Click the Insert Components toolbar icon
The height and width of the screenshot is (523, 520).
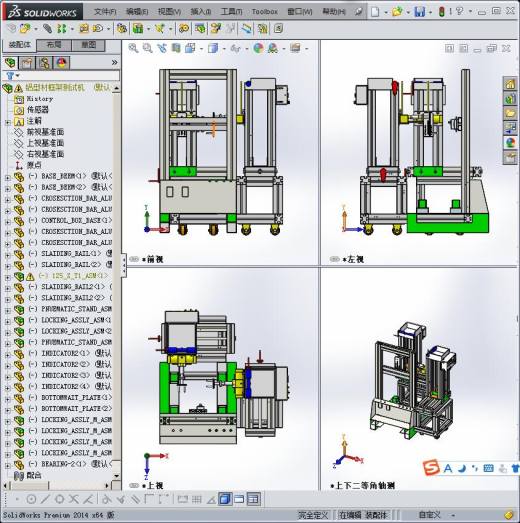[x=25, y=29]
